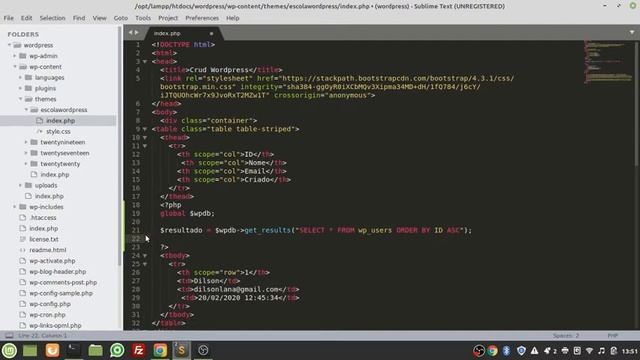Click the Chrome tray icon
Image resolution: width=640 pixels, height=360 pixels.
coord(493,351)
